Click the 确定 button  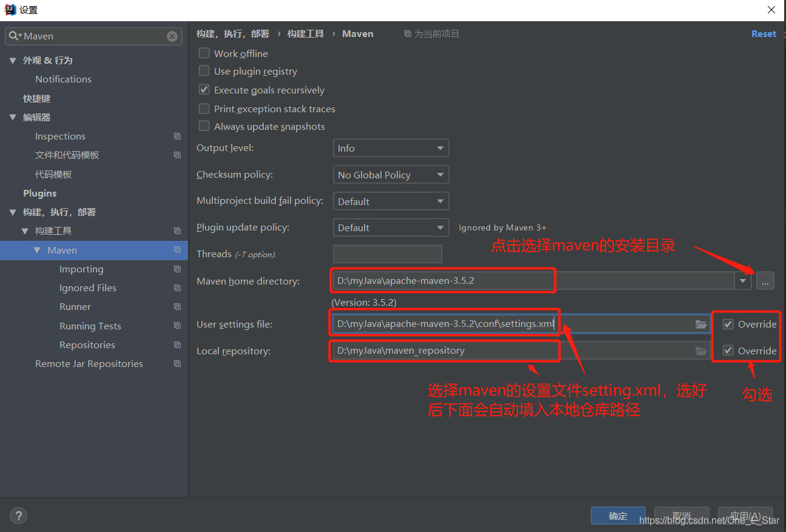point(617,516)
